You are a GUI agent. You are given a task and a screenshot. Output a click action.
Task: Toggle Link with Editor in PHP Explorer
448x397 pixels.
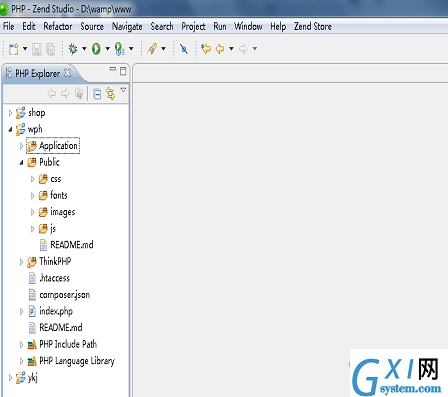tap(110, 94)
